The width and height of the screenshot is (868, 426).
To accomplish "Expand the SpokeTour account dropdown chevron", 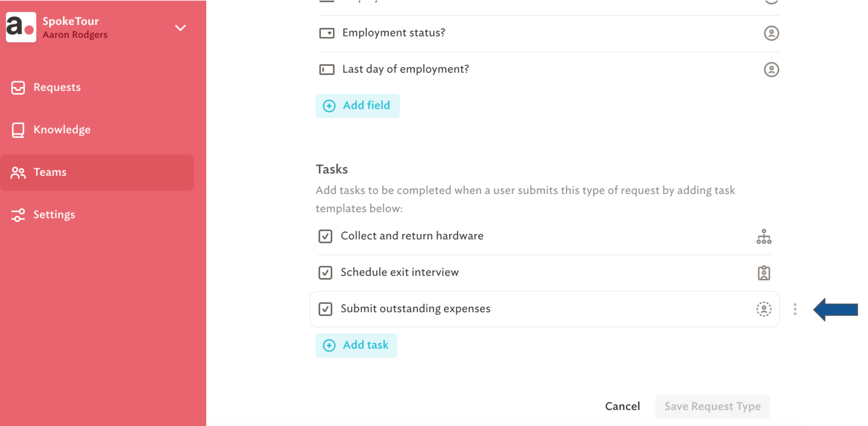I will (180, 28).
